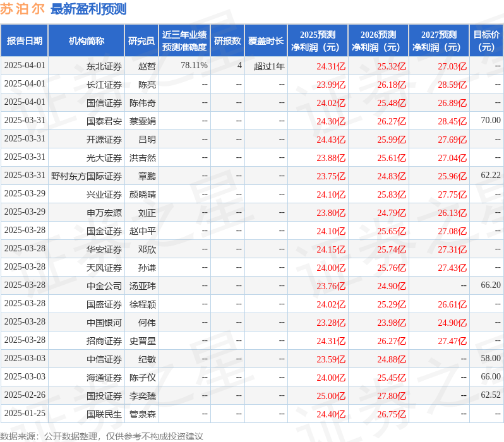Click target price 70.00

click(x=491, y=120)
